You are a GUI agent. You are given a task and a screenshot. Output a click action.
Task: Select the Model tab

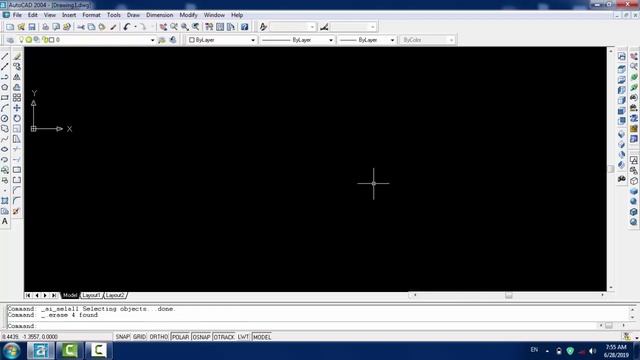click(70, 295)
